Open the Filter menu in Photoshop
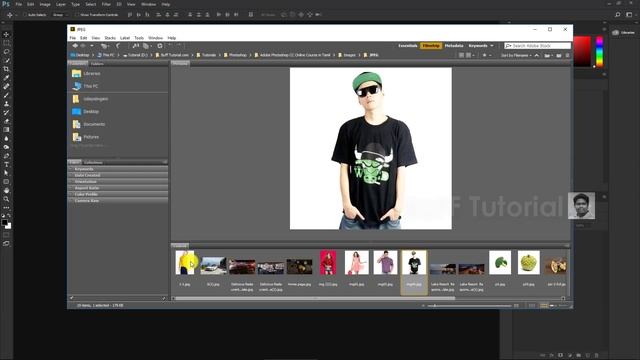The height and width of the screenshot is (360, 640). click(106, 4)
